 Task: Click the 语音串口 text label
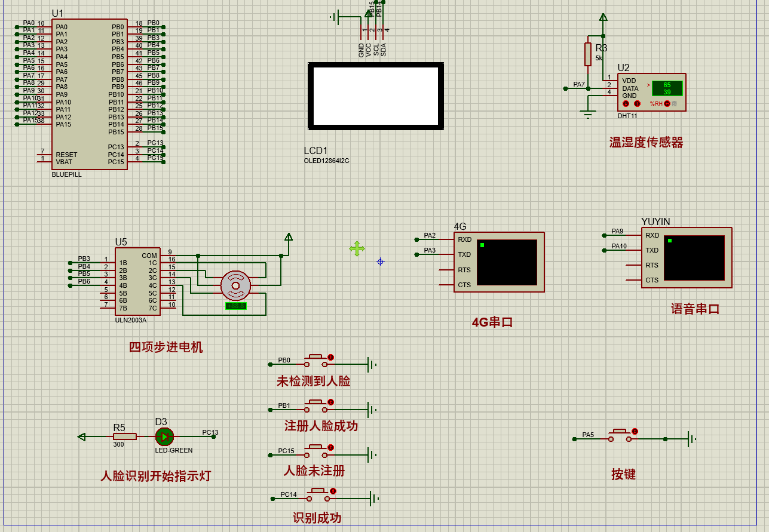(x=695, y=309)
